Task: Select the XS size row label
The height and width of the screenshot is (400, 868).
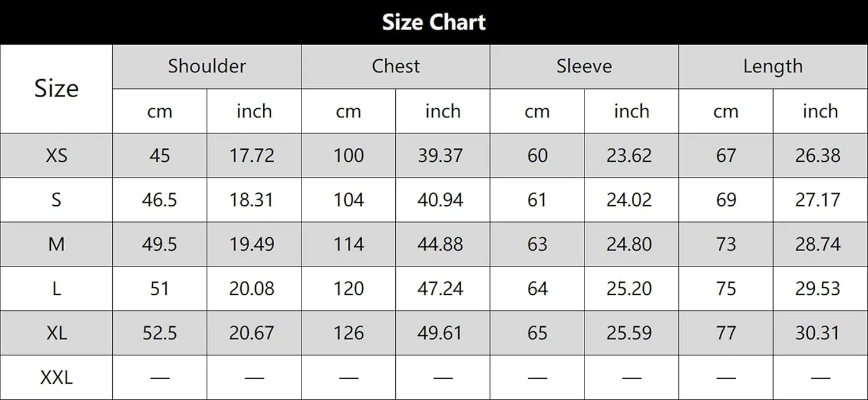Action: point(56,155)
